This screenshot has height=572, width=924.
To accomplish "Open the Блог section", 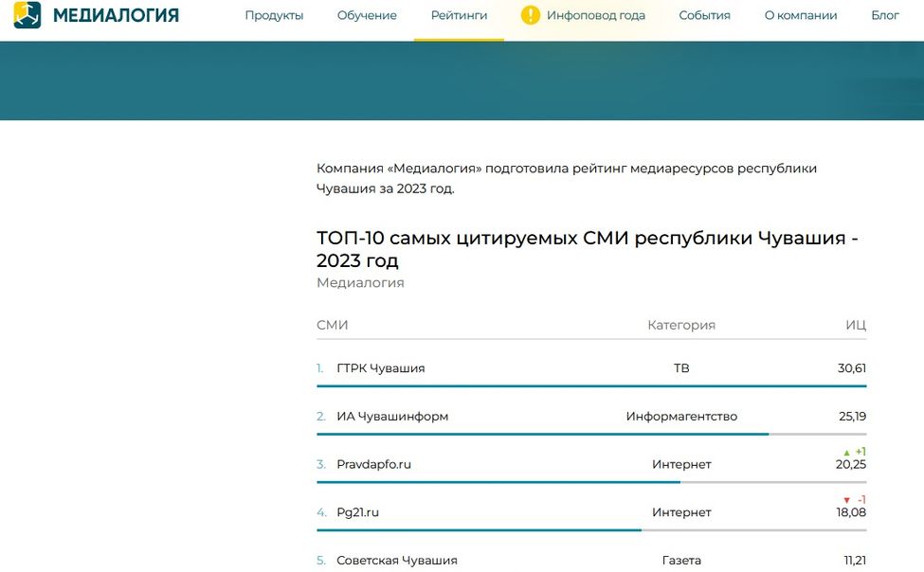I will click(884, 15).
